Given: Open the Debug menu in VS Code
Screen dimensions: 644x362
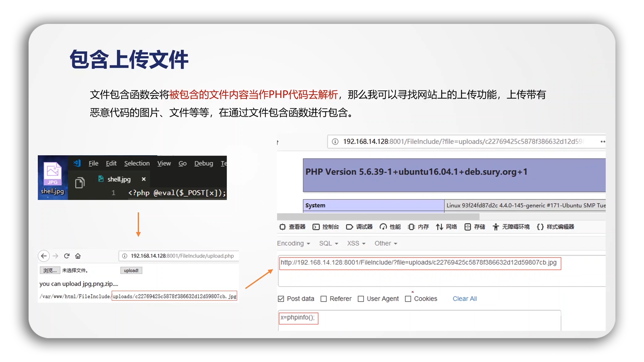Looking at the screenshot, I should (204, 163).
